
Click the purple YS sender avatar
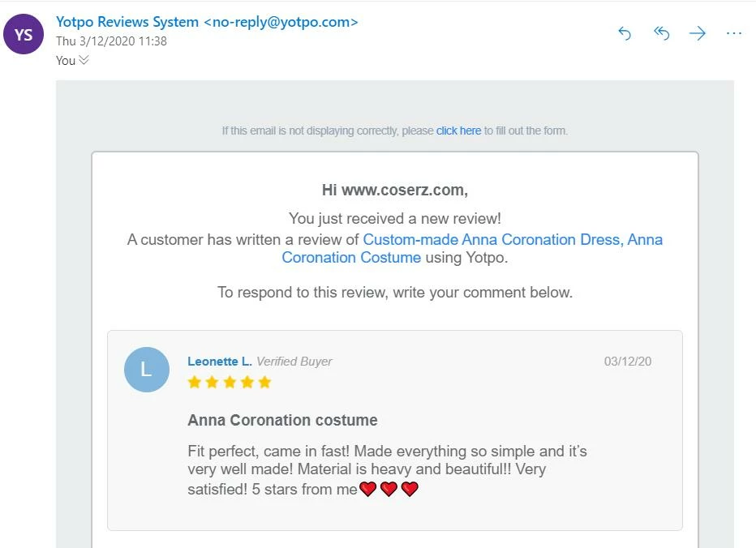click(24, 35)
